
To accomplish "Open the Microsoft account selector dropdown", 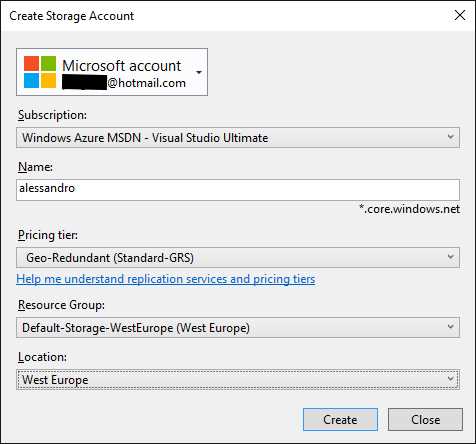I will (x=112, y=72).
